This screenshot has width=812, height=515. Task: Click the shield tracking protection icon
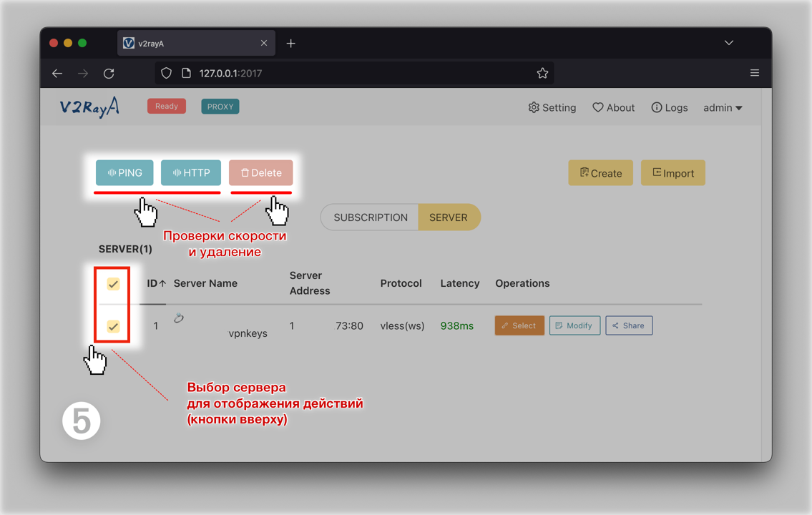point(166,73)
